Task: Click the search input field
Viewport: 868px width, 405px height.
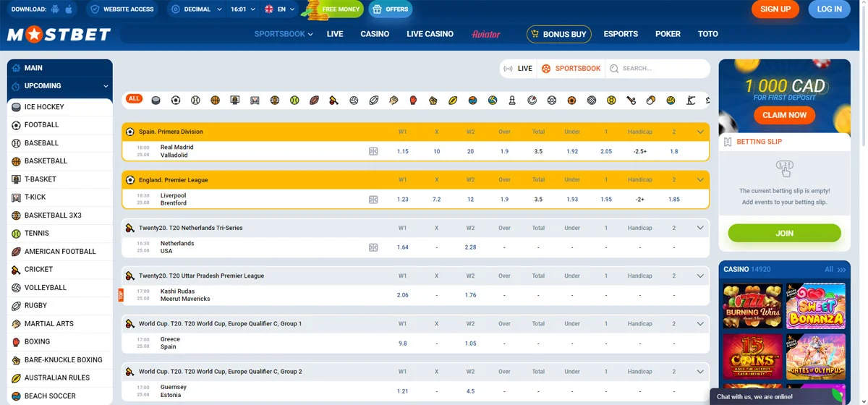Action: [658, 69]
